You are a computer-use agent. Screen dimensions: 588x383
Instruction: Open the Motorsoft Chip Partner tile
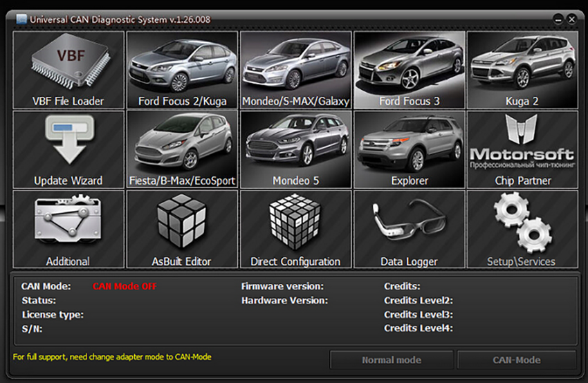[522, 149]
